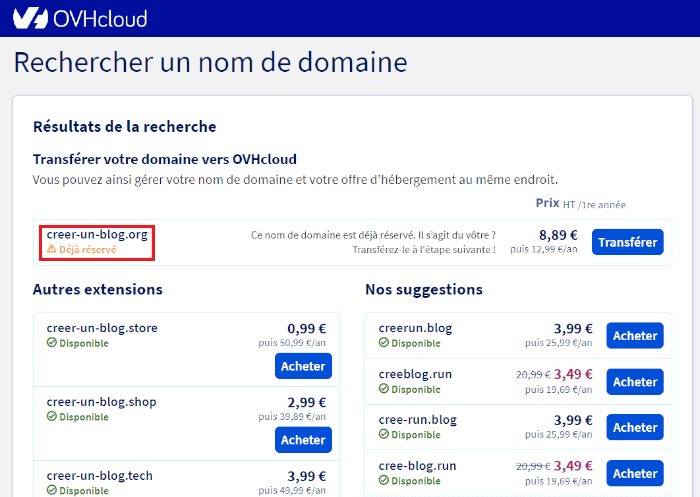Click the 'puis 39,89 €/an' renewal price

tap(292, 417)
